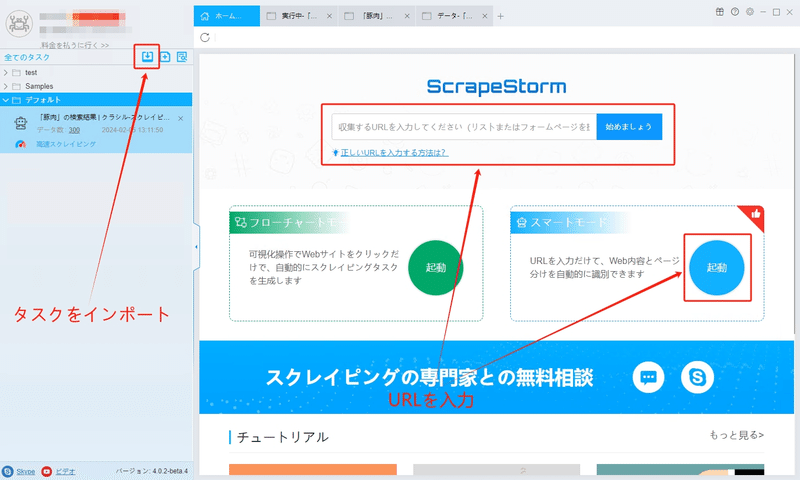Click the フローチャートモード card header
800x480 pixels.
coord(290,222)
